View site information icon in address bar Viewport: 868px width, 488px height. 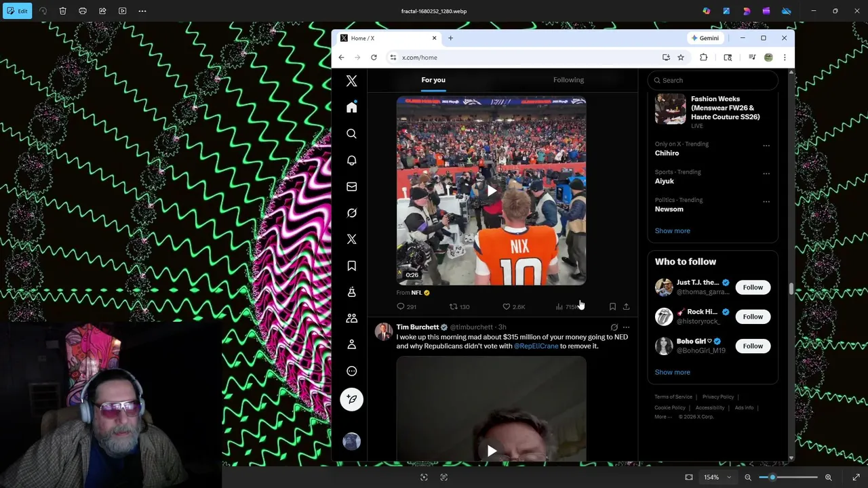pyautogui.click(x=393, y=58)
